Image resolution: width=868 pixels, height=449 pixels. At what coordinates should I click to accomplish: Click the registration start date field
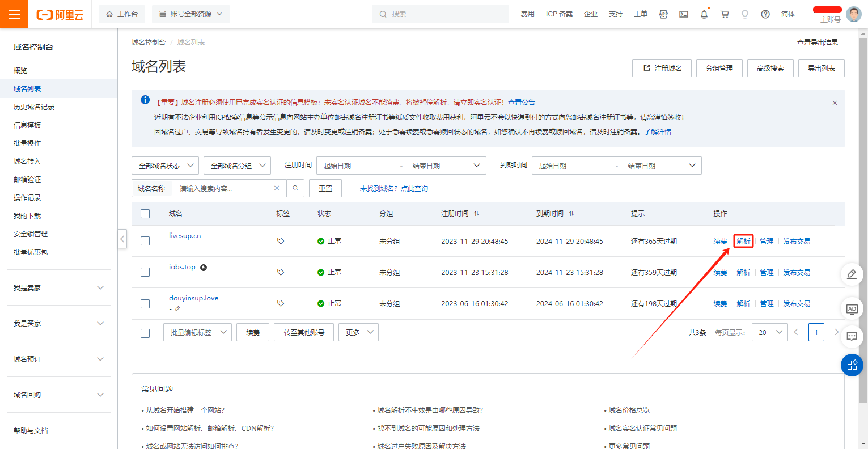point(357,166)
